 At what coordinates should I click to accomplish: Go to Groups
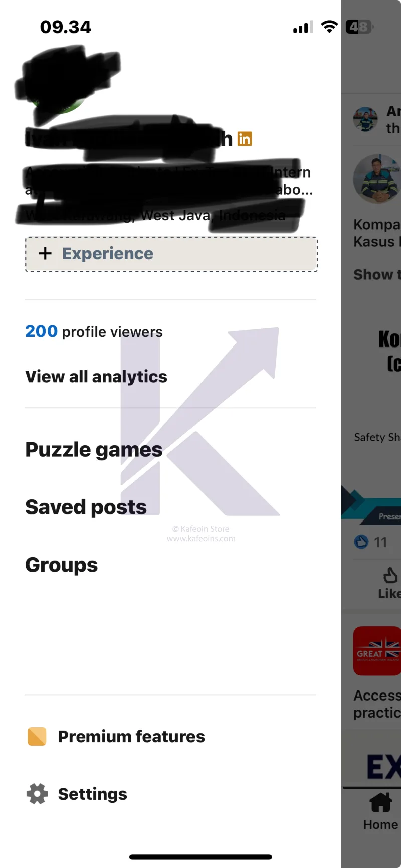(x=62, y=565)
